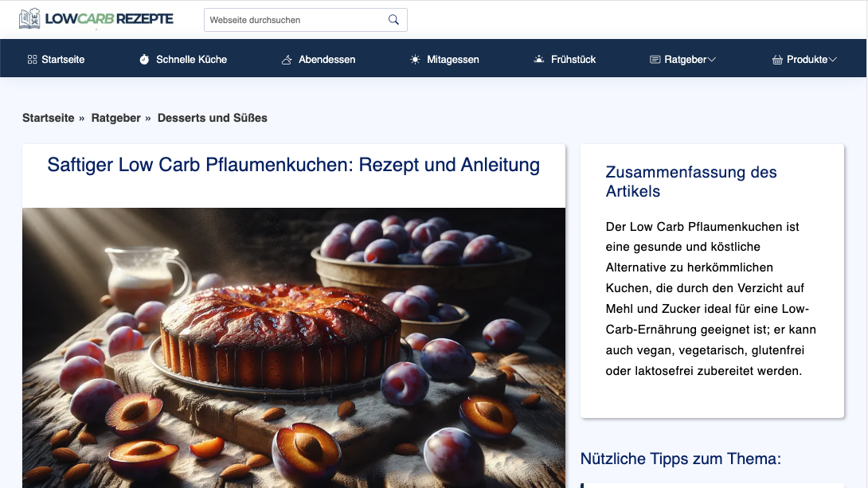Click the Low Carb Rezepte logo icon
This screenshot has height=488, width=868.
coord(29,18)
